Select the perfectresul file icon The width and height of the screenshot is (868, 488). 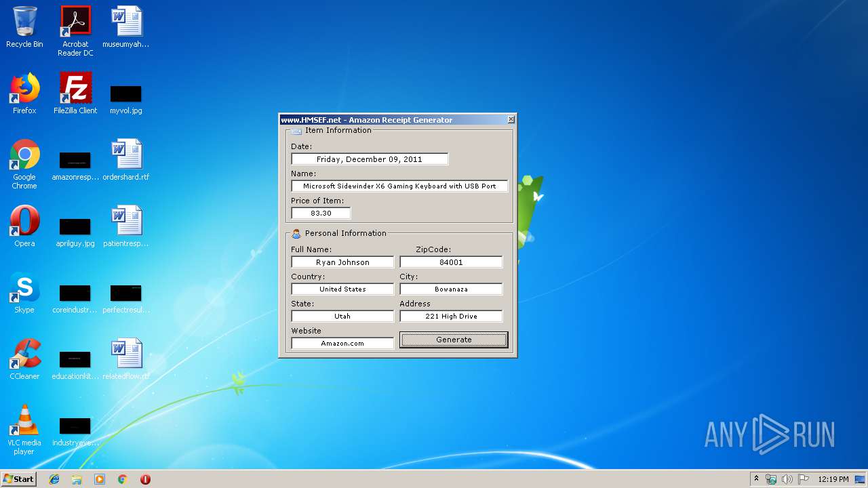pos(126,298)
